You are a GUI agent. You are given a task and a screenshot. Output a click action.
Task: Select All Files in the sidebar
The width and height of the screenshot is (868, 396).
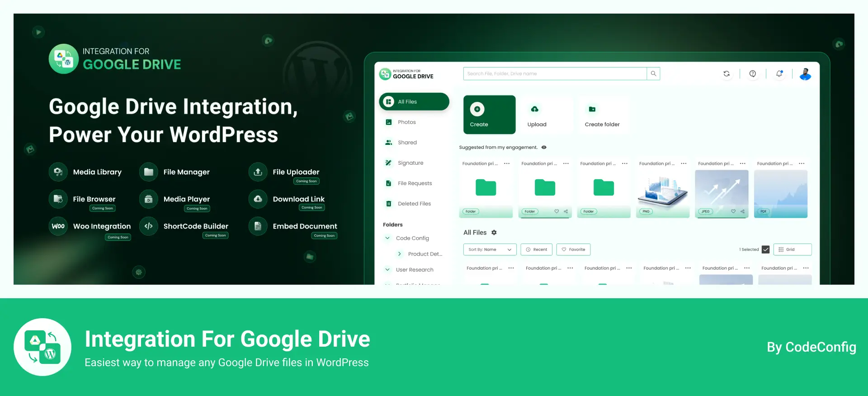click(414, 102)
